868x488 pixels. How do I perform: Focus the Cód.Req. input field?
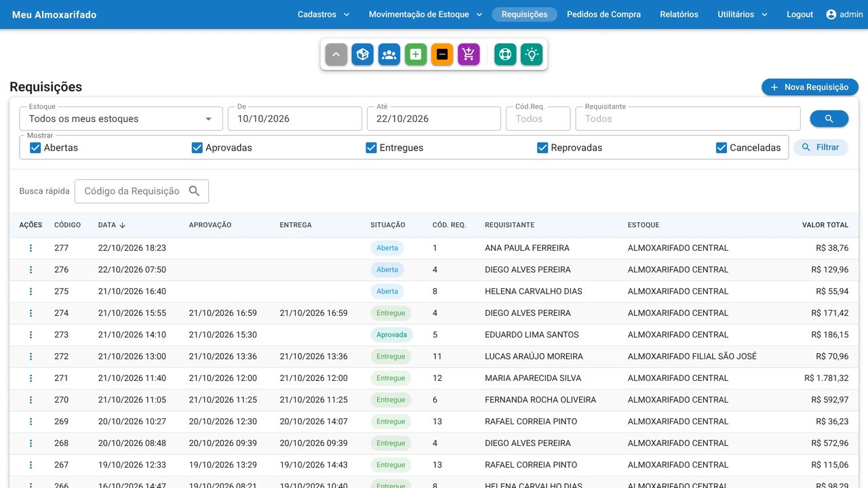(x=538, y=119)
